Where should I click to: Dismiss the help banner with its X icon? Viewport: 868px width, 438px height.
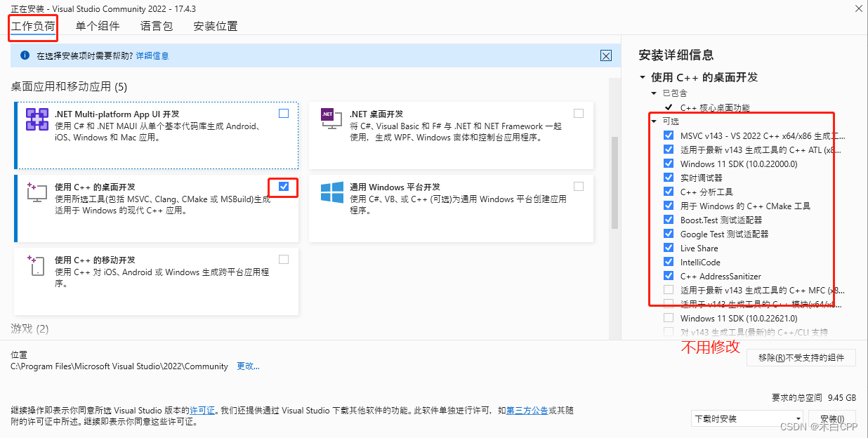pyautogui.click(x=606, y=55)
